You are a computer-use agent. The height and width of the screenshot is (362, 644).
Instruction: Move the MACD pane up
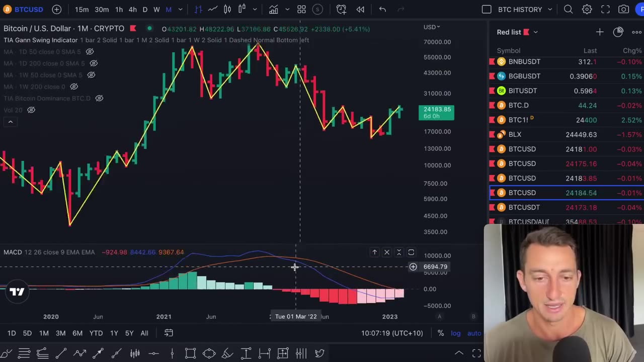[x=374, y=252]
